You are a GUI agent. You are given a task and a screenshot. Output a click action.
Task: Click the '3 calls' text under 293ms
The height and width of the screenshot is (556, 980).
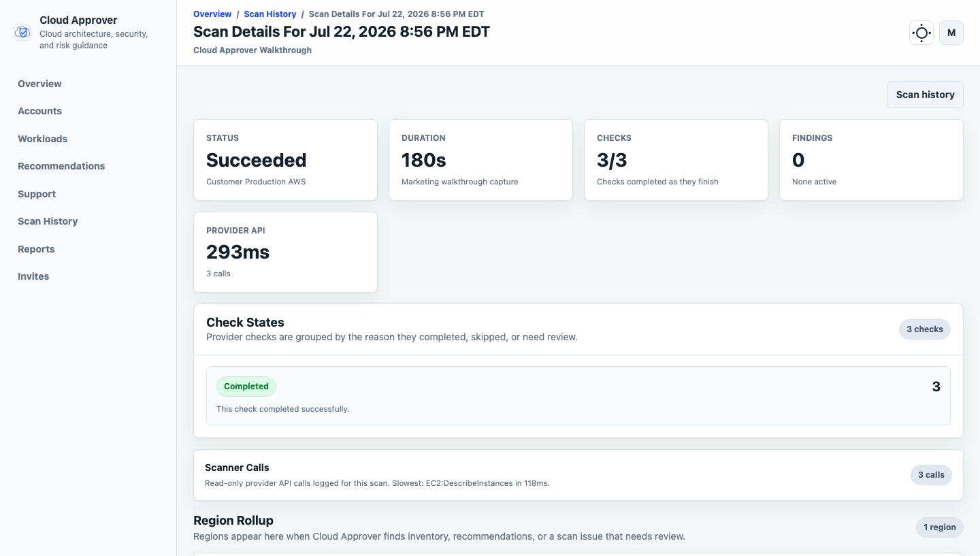pyautogui.click(x=218, y=274)
